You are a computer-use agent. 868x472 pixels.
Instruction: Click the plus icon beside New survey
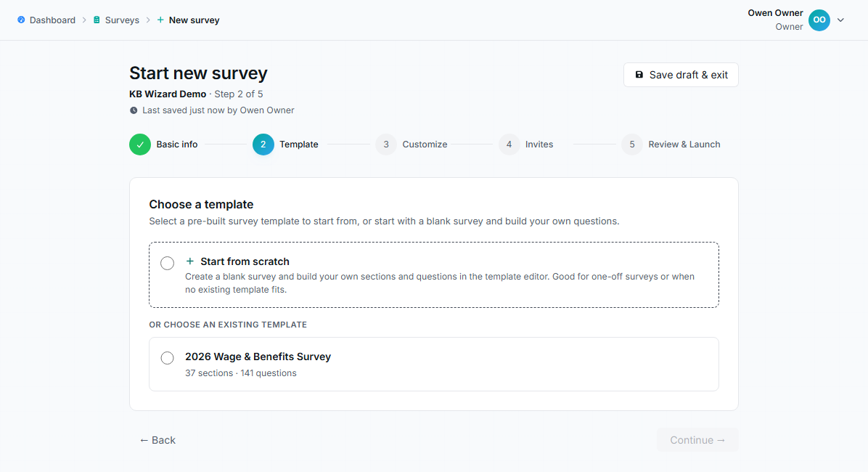[x=160, y=20]
